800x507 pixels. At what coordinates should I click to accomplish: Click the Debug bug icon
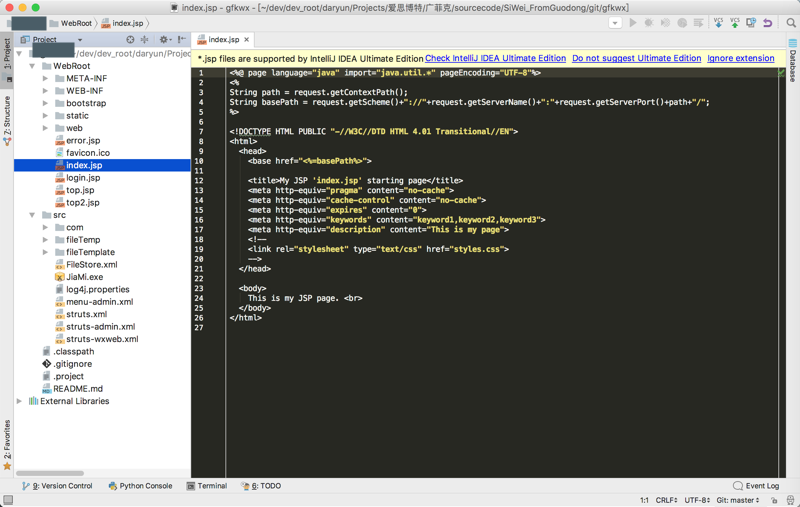649,23
